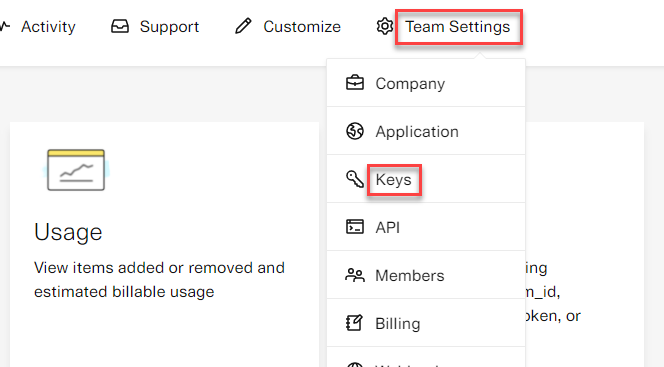
Task: Open the Activity navigation link
Action: 48,27
